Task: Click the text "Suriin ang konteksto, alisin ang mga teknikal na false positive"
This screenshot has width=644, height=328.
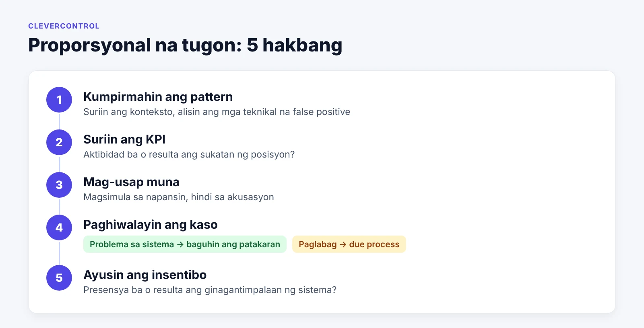Action: [217, 112]
